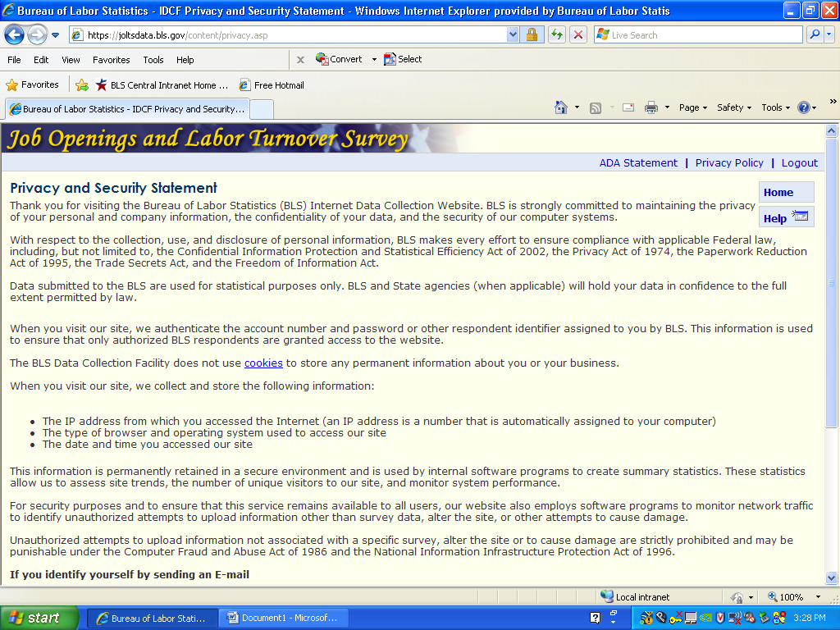Open the Help menu in menu bar
840x630 pixels.
click(185, 60)
